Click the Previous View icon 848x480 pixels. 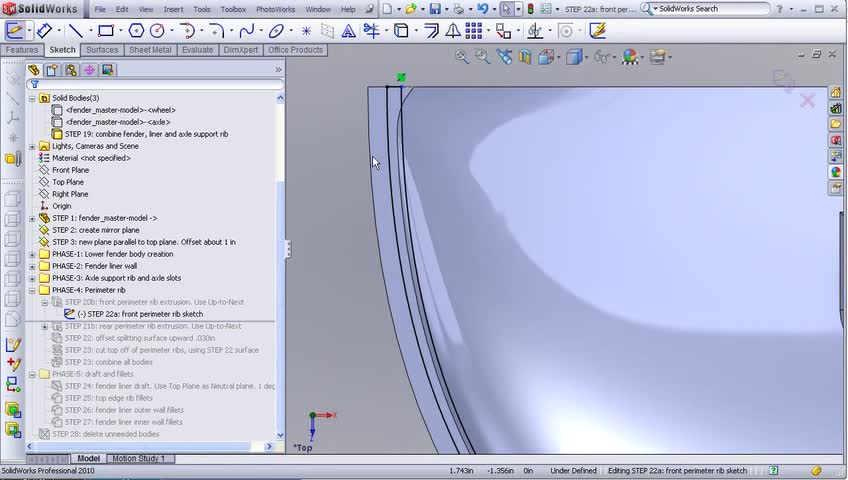504,57
